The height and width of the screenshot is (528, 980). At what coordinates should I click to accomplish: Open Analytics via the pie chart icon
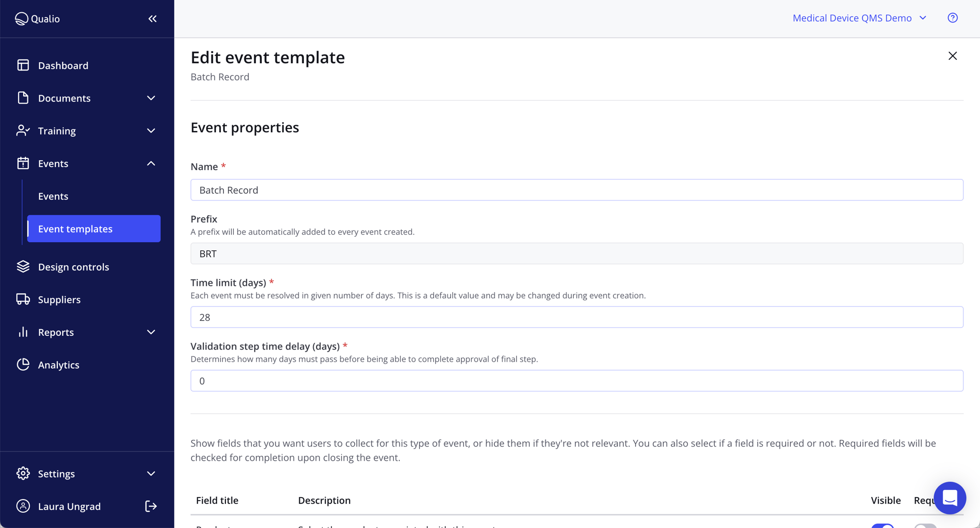[x=23, y=364]
